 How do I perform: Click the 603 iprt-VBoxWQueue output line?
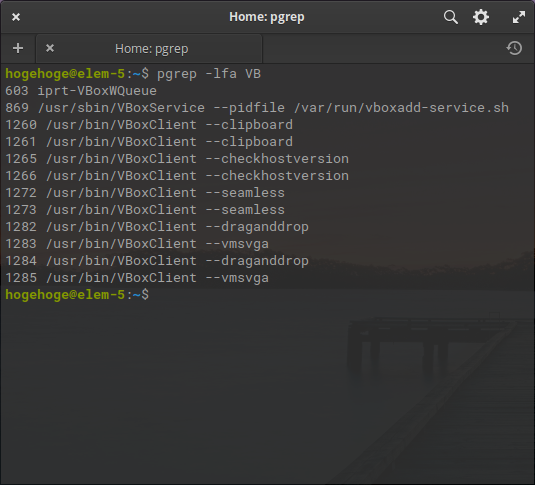(81, 91)
